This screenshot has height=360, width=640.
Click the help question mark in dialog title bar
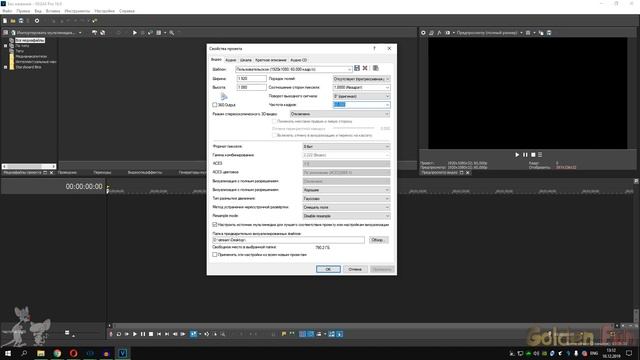pyautogui.click(x=374, y=48)
